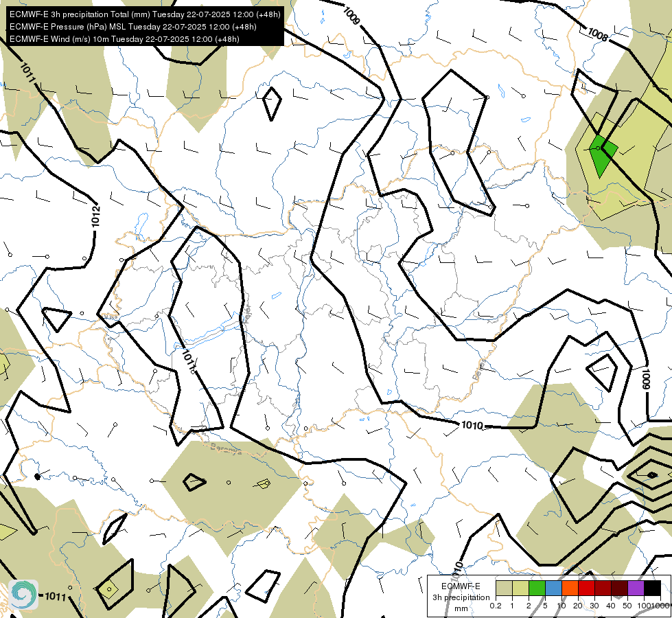Click the 1012 isobar label
672x618 pixels.
tap(95, 216)
